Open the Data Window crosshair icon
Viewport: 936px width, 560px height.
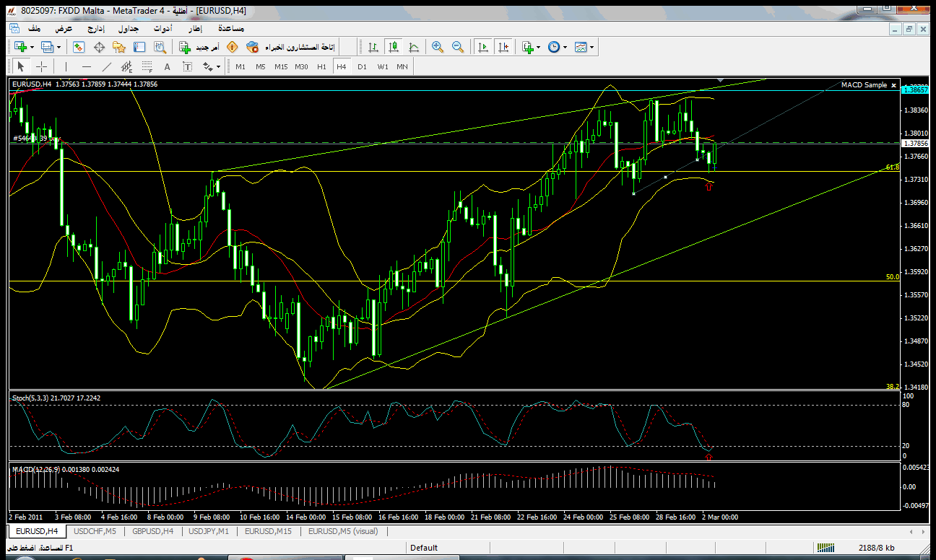tap(99, 47)
